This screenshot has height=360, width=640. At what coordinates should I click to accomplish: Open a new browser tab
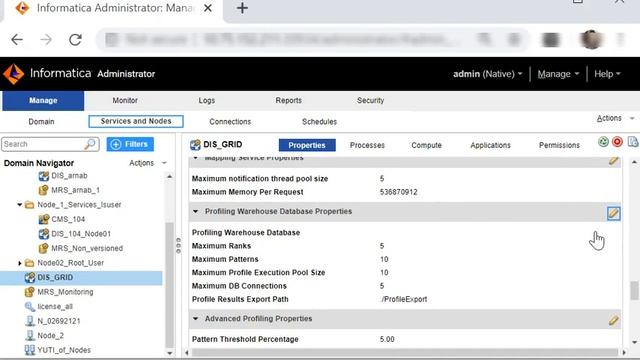coord(242,8)
